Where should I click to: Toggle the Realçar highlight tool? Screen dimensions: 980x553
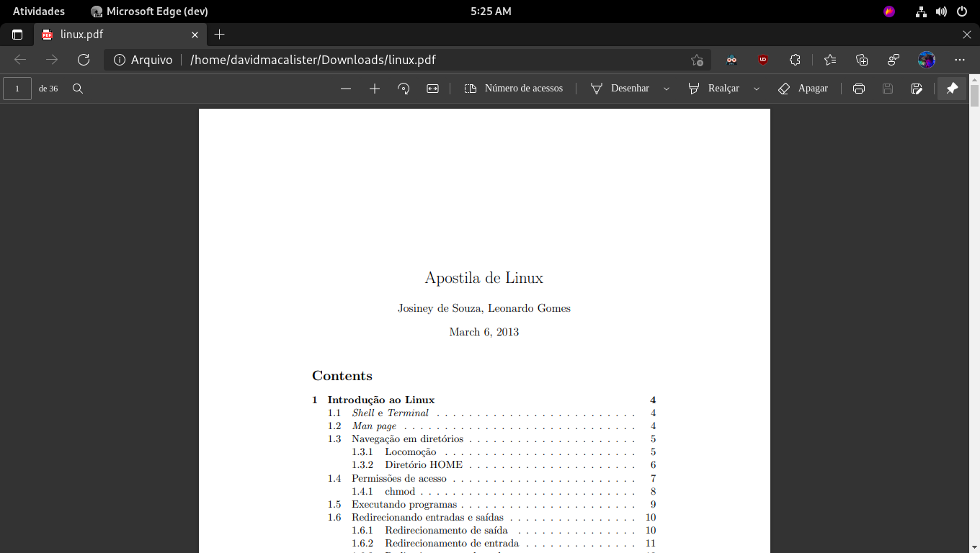coord(714,89)
